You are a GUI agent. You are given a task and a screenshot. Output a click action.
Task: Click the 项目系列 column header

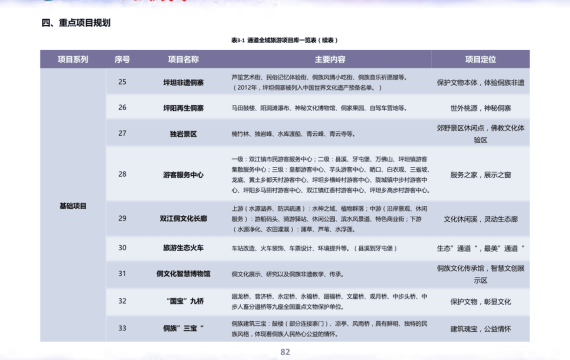73,59
